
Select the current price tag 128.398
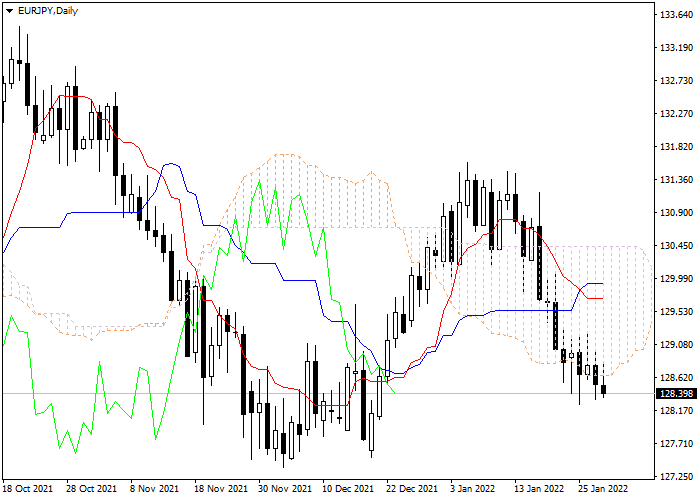click(676, 394)
